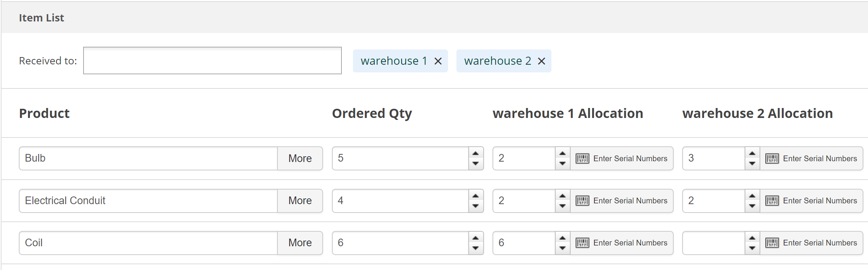The height and width of the screenshot is (270, 868).
Task: Click the Received to input field
Action: 212,61
